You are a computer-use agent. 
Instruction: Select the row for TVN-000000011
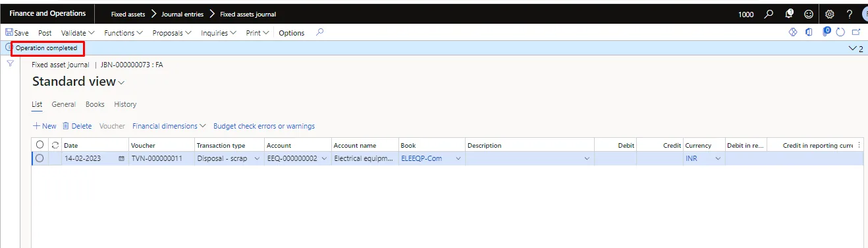pos(40,158)
